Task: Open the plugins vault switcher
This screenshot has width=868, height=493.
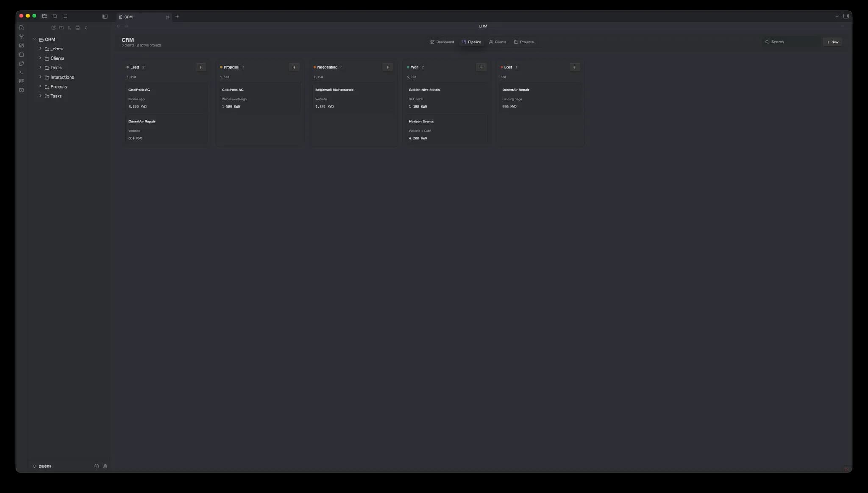Action: click(x=42, y=466)
